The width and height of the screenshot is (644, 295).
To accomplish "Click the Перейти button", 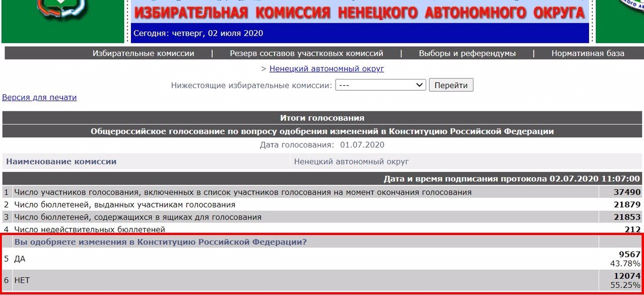I will 451,85.
